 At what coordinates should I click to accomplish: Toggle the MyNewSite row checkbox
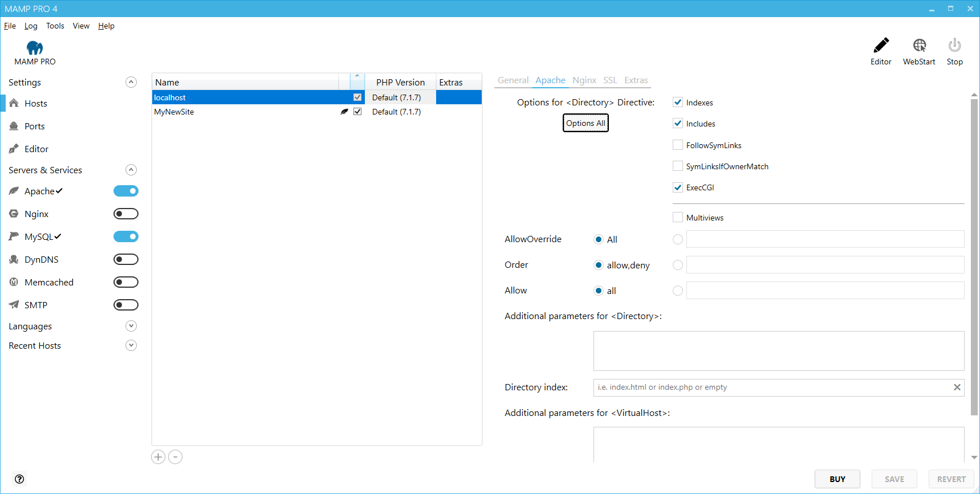tap(357, 112)
